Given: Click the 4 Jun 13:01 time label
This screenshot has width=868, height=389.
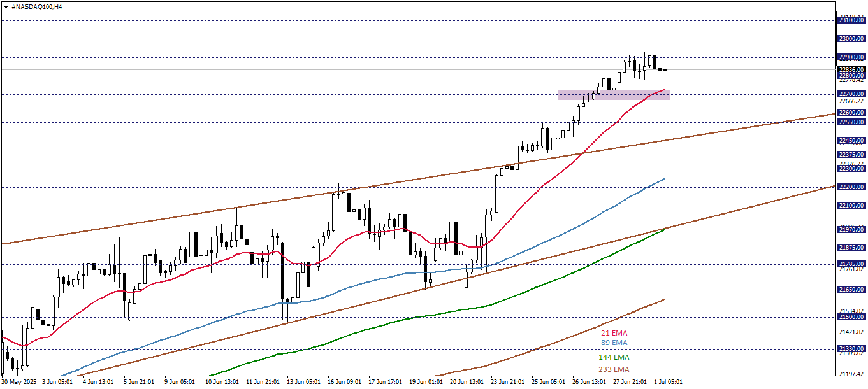Looking at the screenshot, I should (x=98, y=382).
